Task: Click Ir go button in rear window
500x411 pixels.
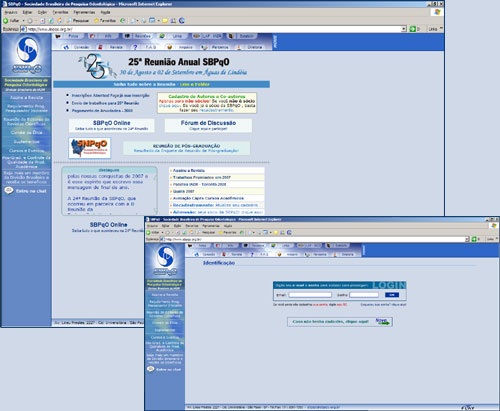Action: tap(415, 29)
